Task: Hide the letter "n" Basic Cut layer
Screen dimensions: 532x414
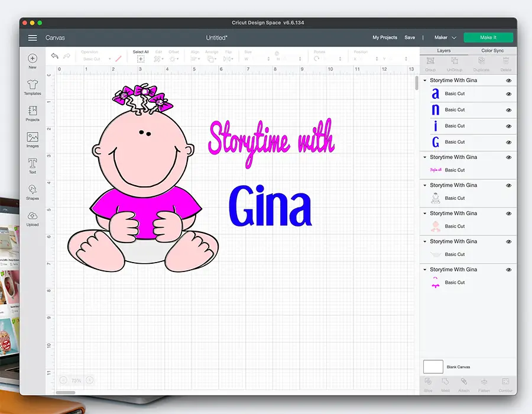Action: pos(508,110)
